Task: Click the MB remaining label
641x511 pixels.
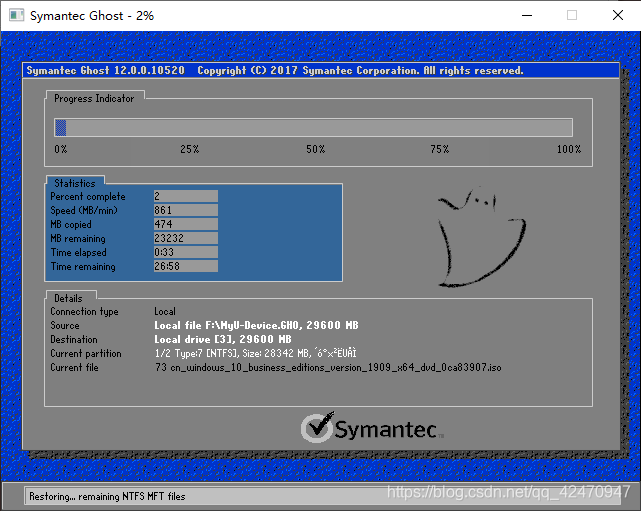Action: pos(78,238)
